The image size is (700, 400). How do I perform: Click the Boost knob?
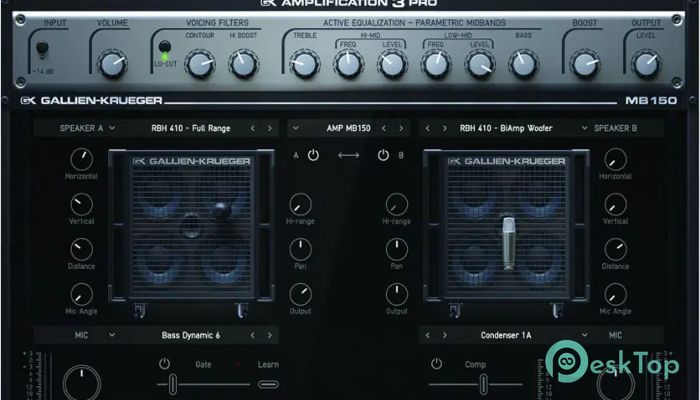pos(585,65)
